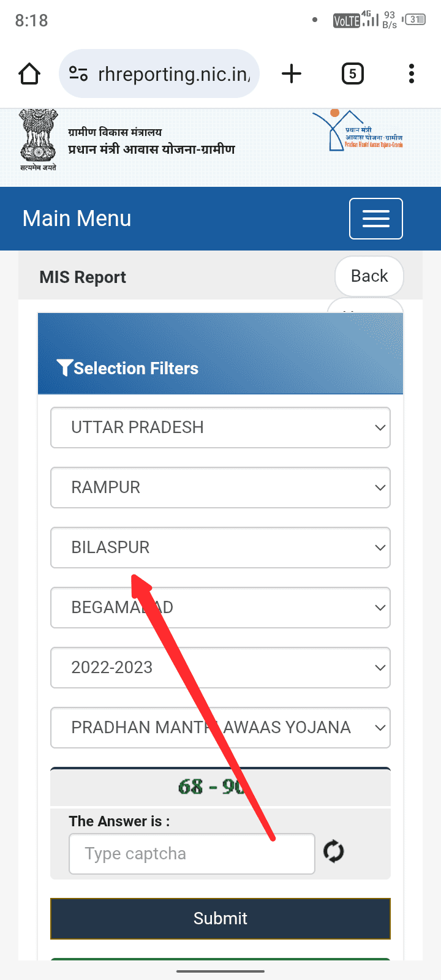The height and width of the screenshot is (980, 441).
Task: Open the UTTAR PRADESH state dropdown
Action: [221, 428]
